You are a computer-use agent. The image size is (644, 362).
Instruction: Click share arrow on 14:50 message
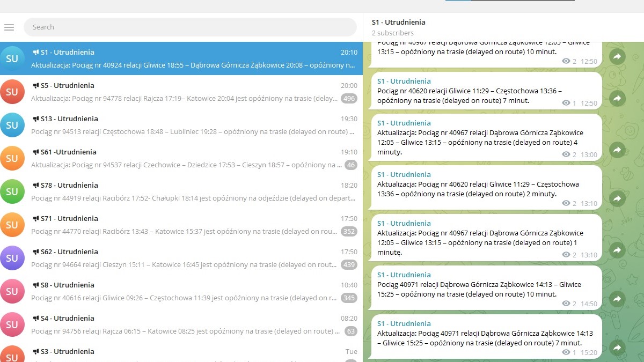(617, 299)
